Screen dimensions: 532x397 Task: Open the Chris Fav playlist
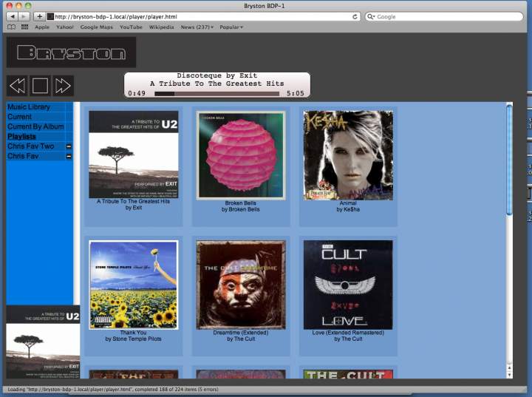coord(23,156)
